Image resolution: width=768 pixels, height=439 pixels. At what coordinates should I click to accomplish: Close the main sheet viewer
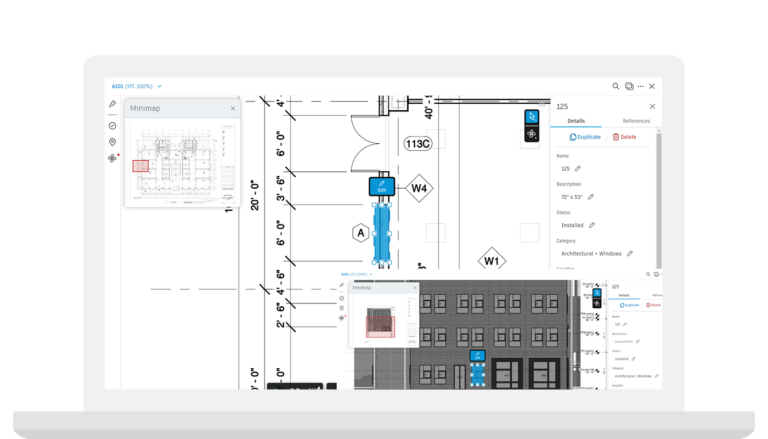[652, 86]
